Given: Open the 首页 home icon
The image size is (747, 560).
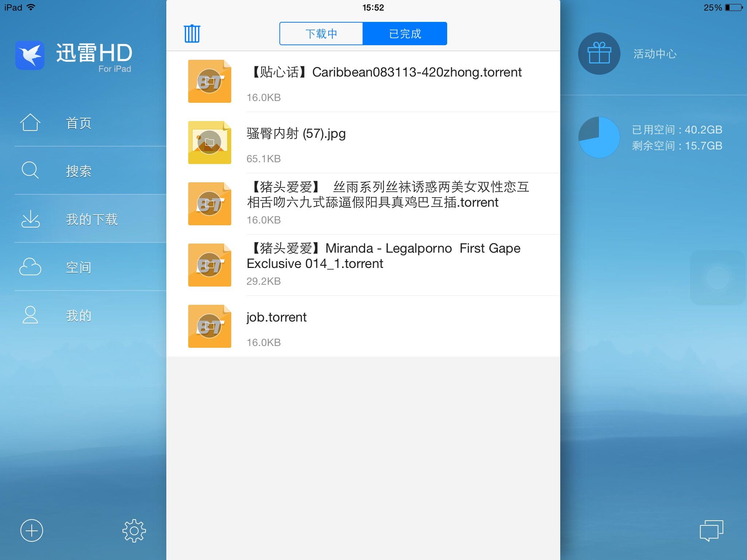Looking at the screenshot, I should (30, 122).
